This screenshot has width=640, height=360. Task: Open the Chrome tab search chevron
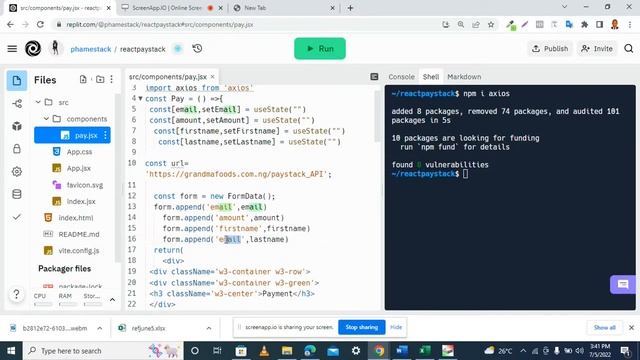[x=564, y=7]
